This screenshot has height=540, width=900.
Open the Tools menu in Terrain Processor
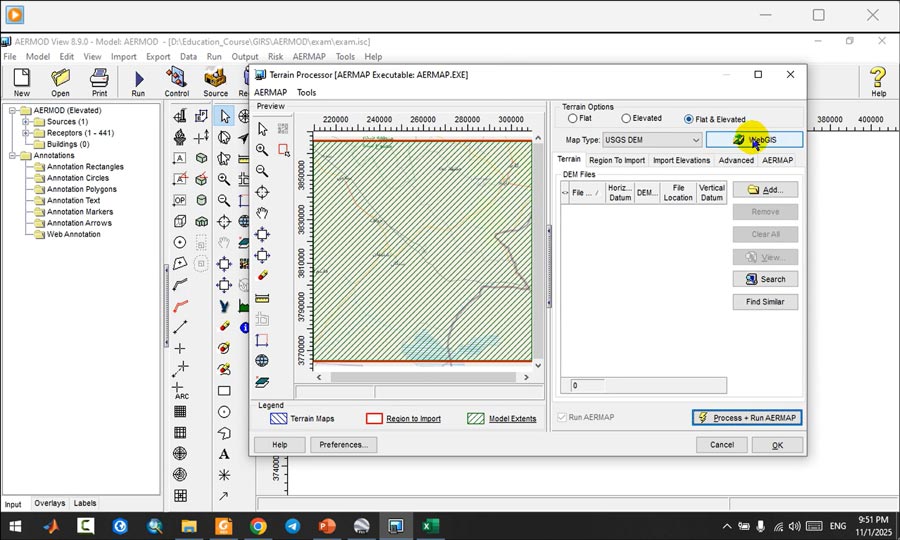(x=306, y=93)
